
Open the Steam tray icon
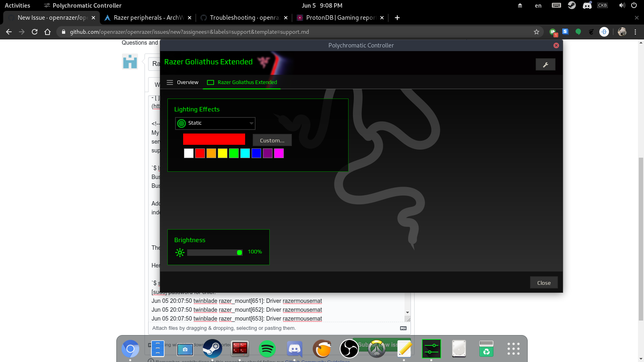click(x=572, y=5)
